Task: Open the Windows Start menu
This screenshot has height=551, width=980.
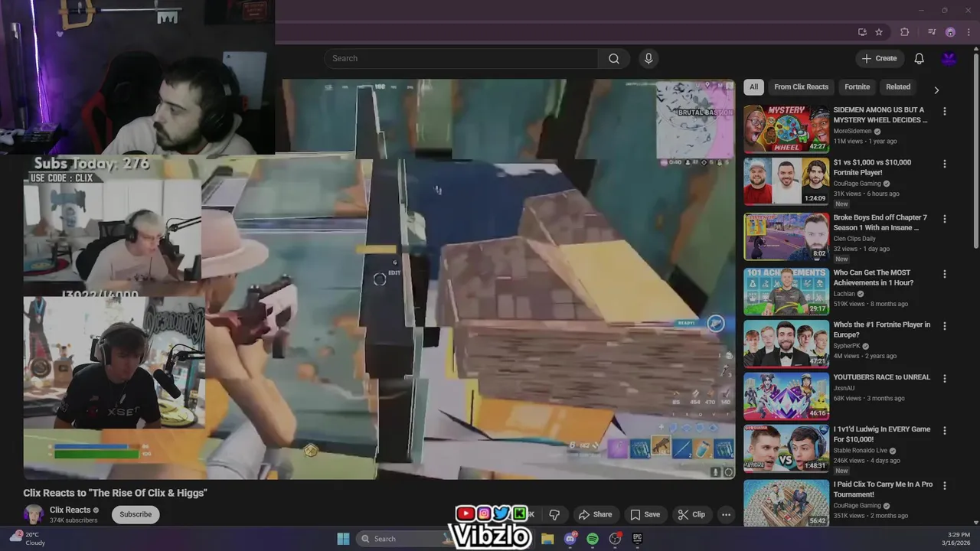Action: [x=343, y=539]
